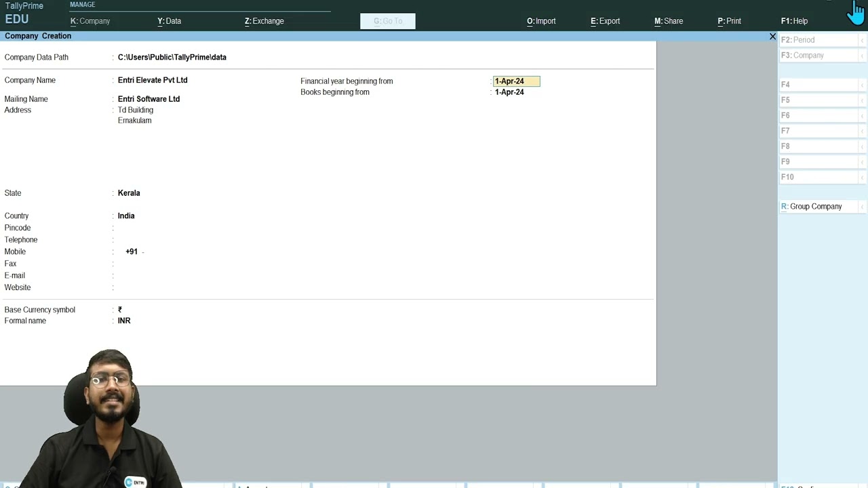Open the Y: Data menu
The width and height of the screenshot is (868, 488).
tap(170, 21)
